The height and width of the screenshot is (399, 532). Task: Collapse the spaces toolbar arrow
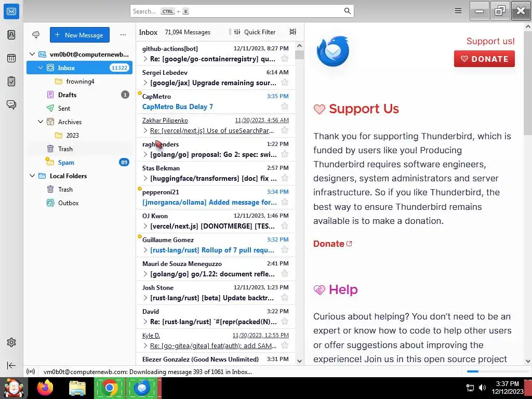click(x=11, y=365)
